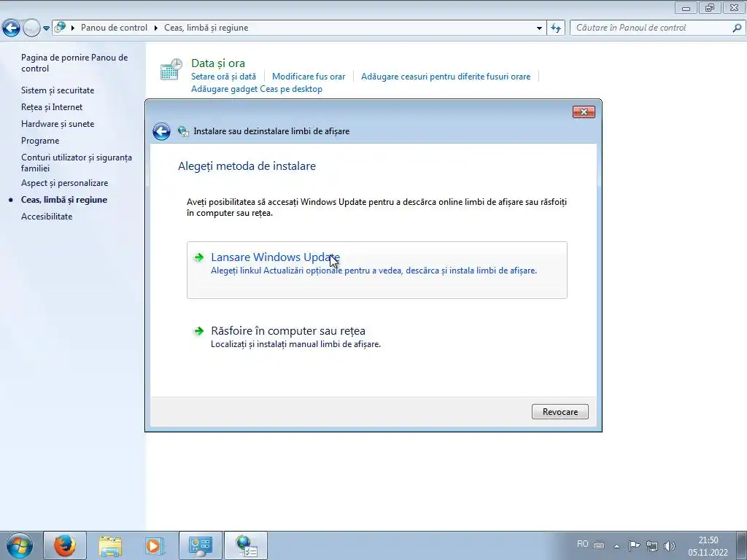The width and height of the screenshot is (747, 560).
Task: Open the 'Data și ora' heading link
Action: coord(218,63)
